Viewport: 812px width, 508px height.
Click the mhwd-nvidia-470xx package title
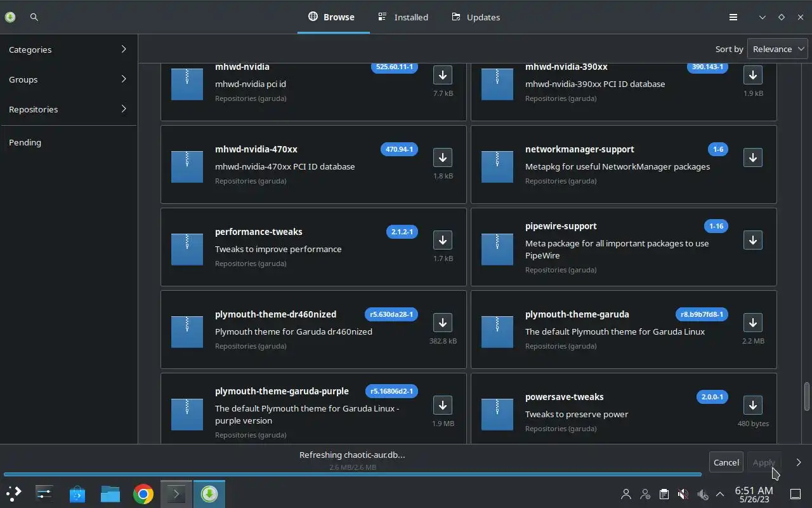tap(256, 149)
